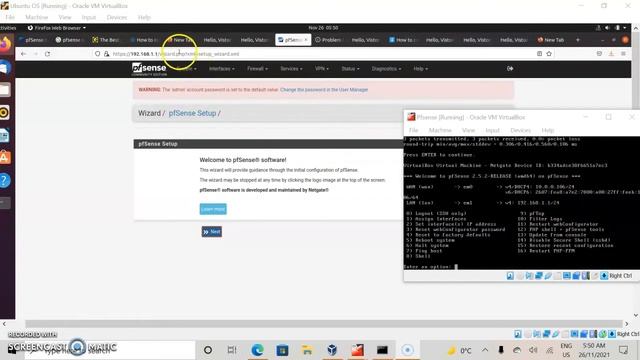Open Devices menu in Ubuntu OS VirtualBox window
The height and width of the screenshot is (360, 640).
[117, 17]
